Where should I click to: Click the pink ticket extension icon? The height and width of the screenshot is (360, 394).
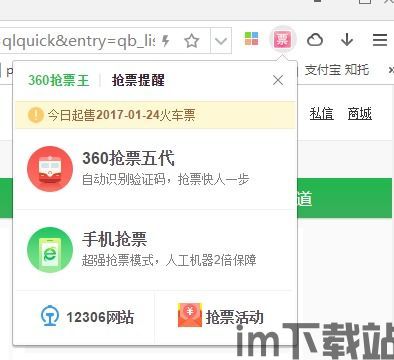point(282,40)
